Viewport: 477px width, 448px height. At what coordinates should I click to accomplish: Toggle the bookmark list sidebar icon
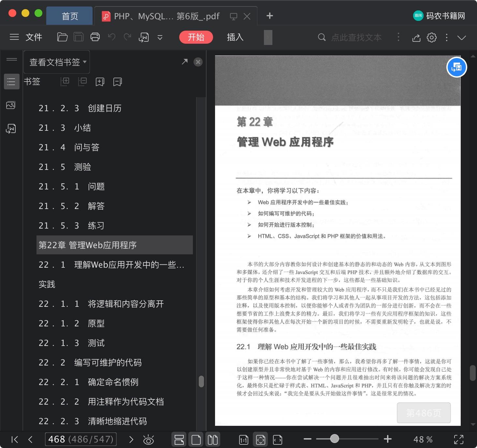11,82
